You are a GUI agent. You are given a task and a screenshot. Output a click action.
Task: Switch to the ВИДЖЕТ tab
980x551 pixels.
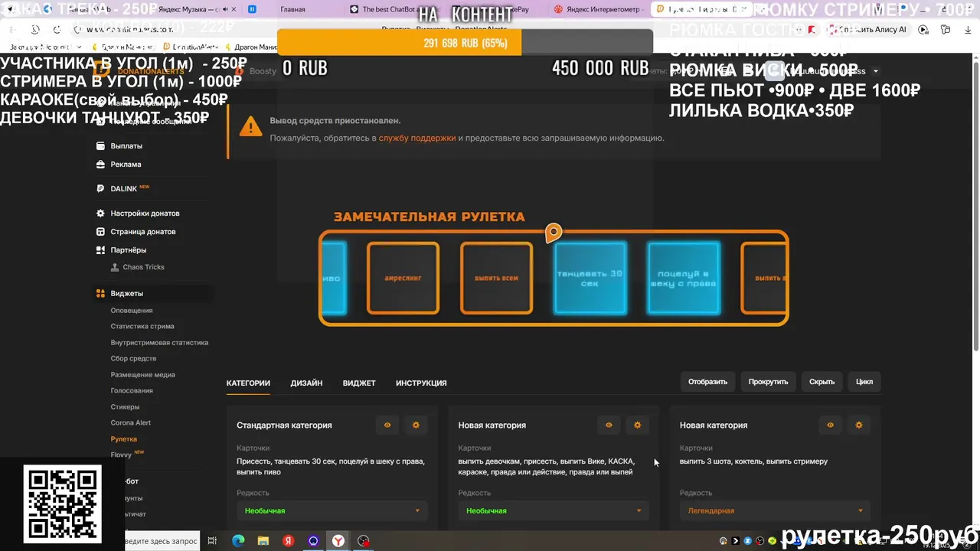coord(359,383)
